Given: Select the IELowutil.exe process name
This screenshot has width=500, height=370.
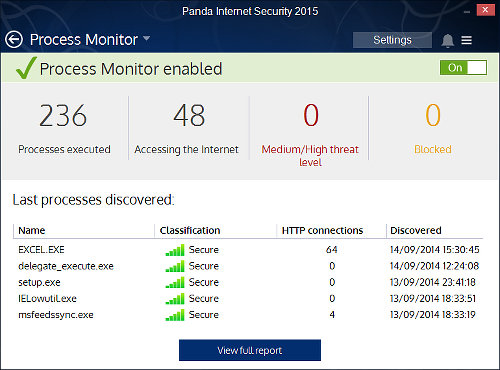Looking at the screenshot, I should 47,298.
